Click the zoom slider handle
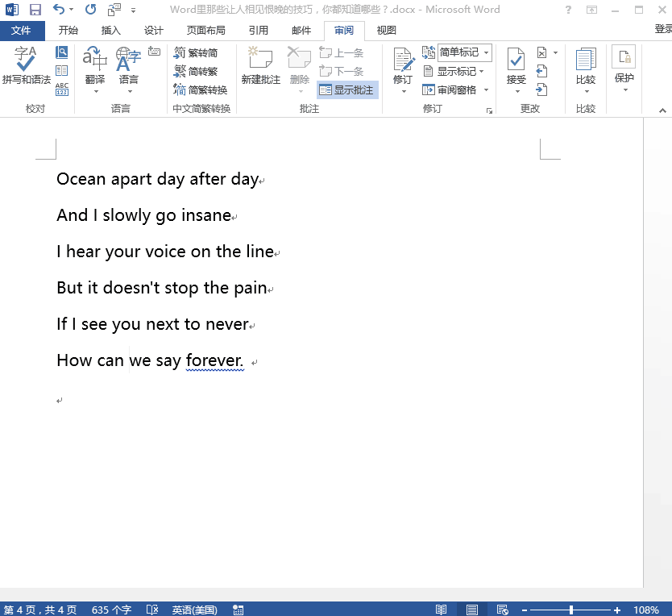The height and width of the screenshot is (616, 672). coord(570,610)
